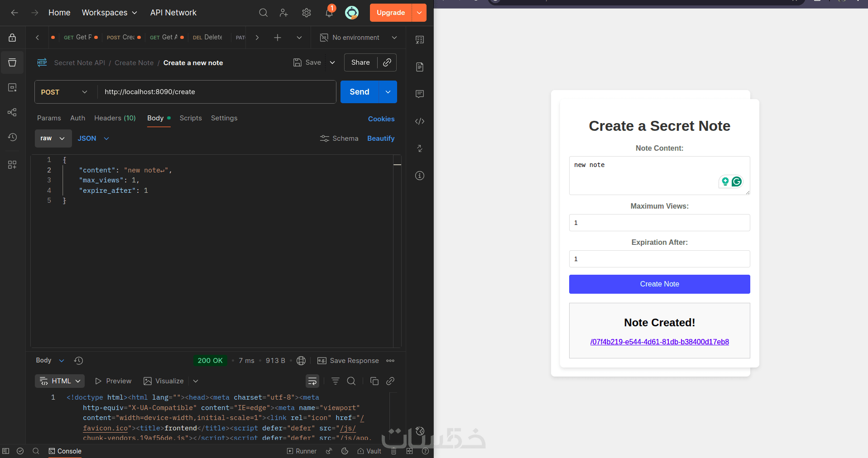The image size is (868, 458).
Task: Change the JSON body language dropdown
Action: pos(93,138)
